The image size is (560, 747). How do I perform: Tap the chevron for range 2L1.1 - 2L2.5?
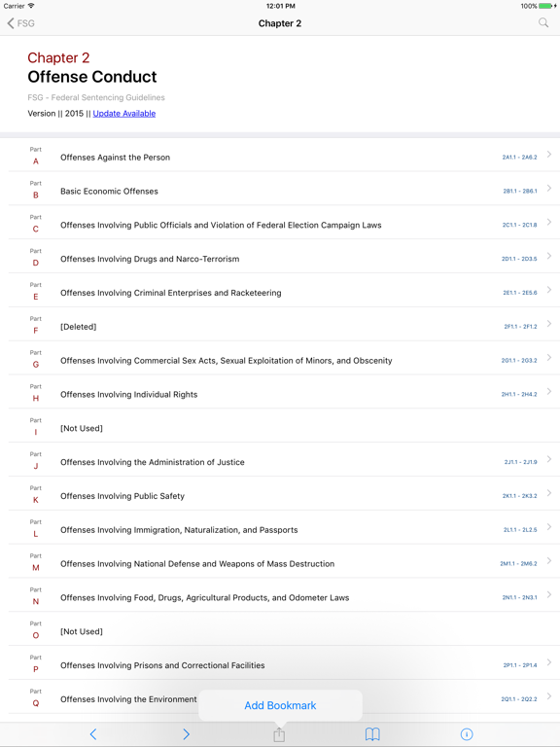pyautogui.click(x=549, y=526)
